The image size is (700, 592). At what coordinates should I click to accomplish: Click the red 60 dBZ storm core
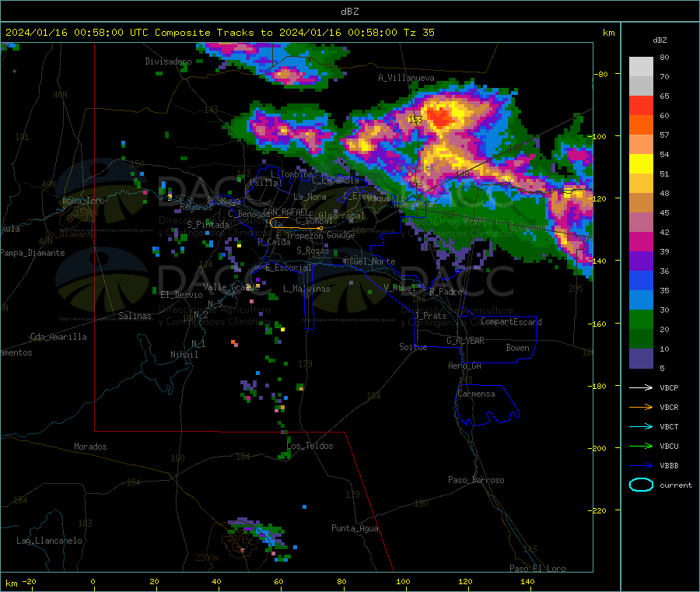[x=440, y=117]
